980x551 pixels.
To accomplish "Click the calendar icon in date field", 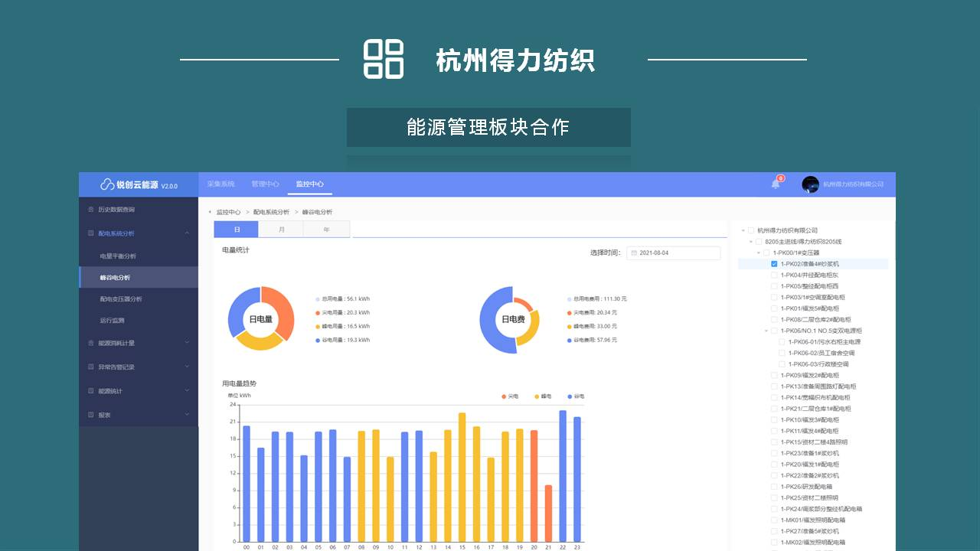I will click(x=634, y=253).
